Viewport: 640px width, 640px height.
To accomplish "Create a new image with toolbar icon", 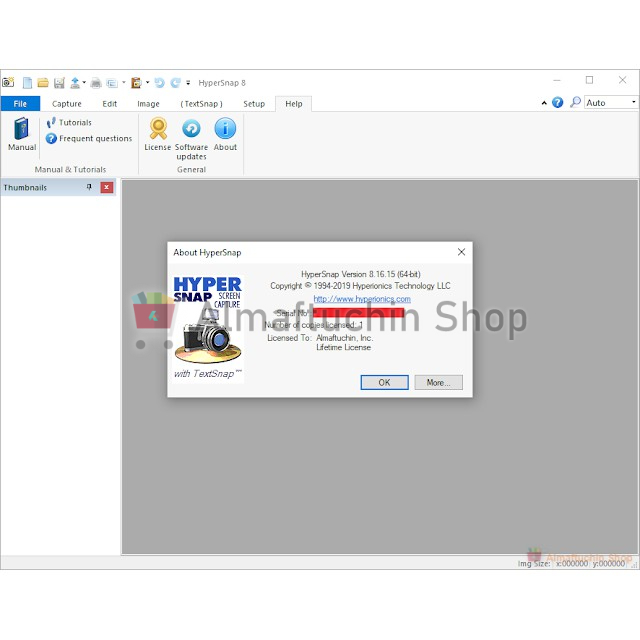I will pyautogui.click(x=27, y=83).
